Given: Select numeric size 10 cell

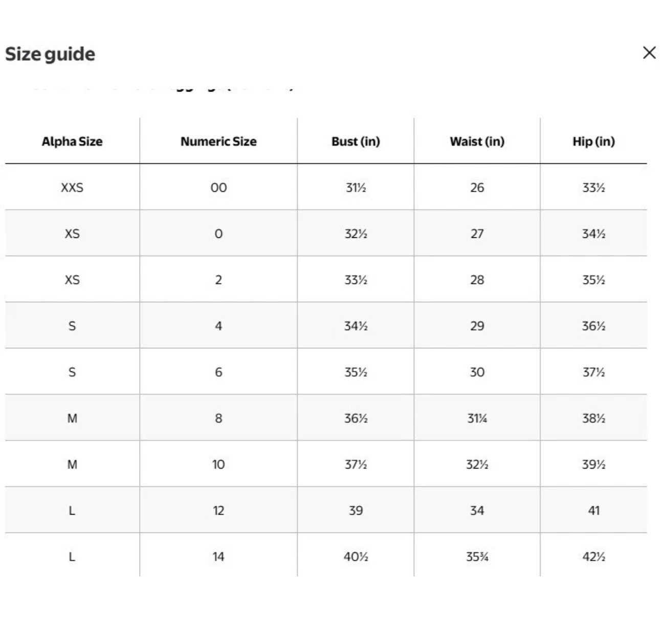Looking at the screenshot, I should pos(218,464).
